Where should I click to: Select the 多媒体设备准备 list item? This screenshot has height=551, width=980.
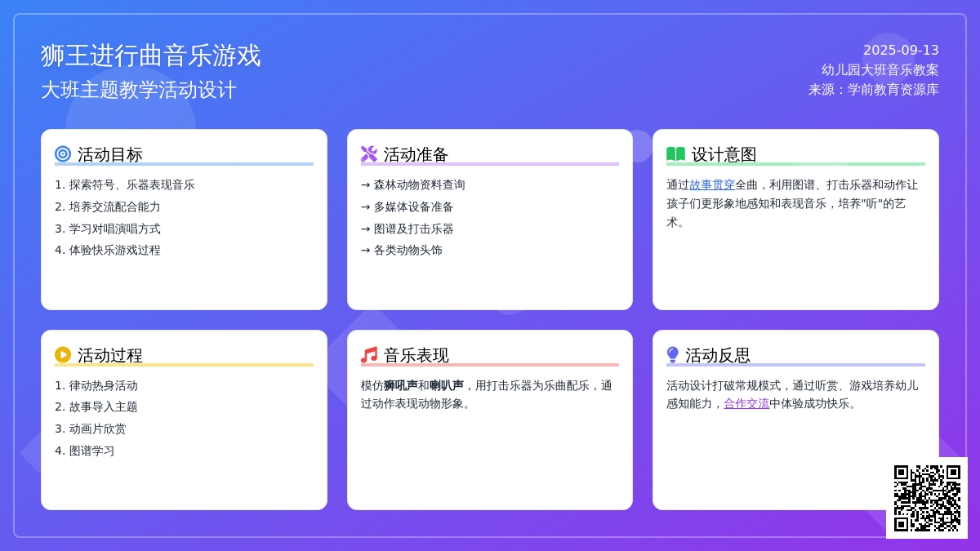[x=413, y=207]
